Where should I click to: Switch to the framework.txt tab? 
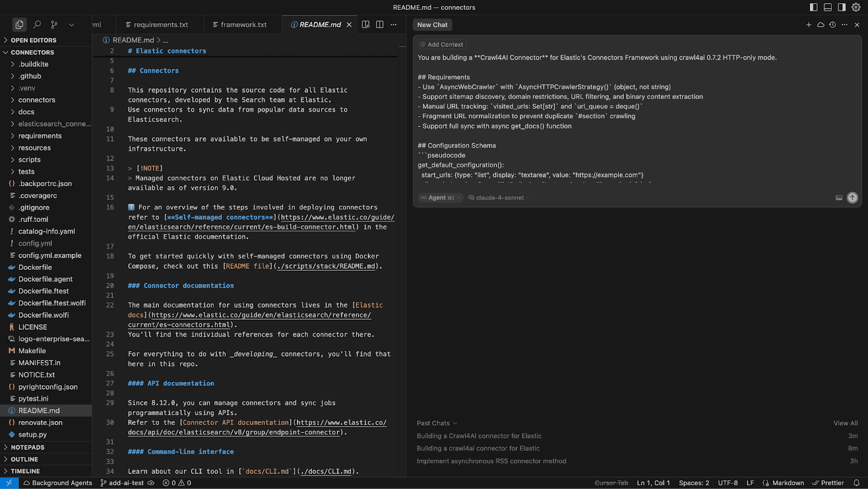(x=244, y=24)
